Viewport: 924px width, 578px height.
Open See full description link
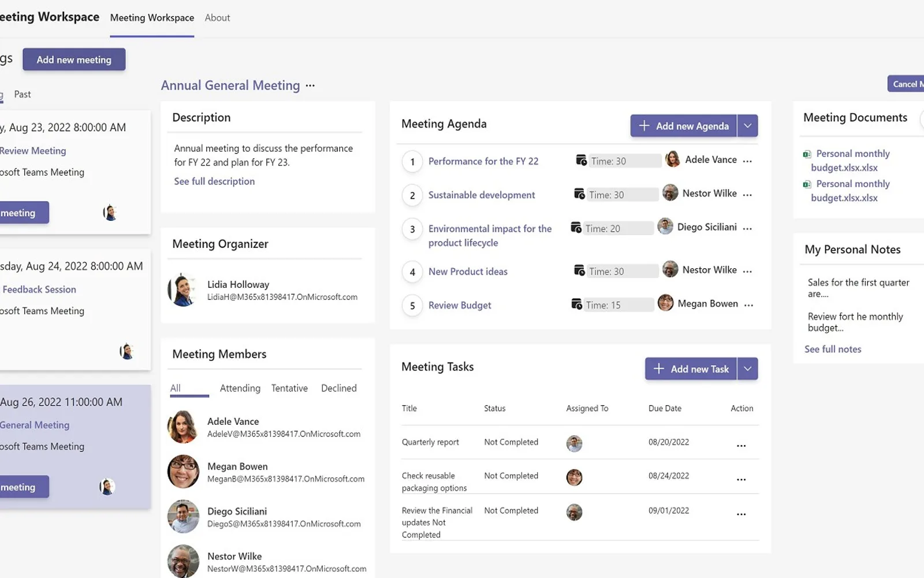[214, 181]
